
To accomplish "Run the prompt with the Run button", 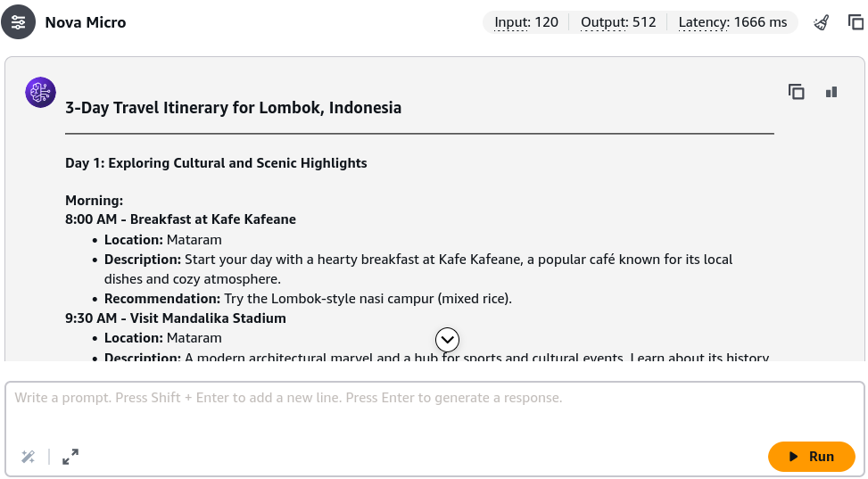I will 812,457.
